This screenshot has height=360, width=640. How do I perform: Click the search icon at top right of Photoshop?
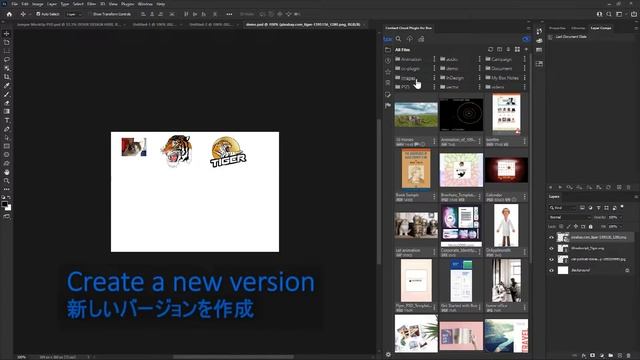pyautogui.click(x=609, y=14)
